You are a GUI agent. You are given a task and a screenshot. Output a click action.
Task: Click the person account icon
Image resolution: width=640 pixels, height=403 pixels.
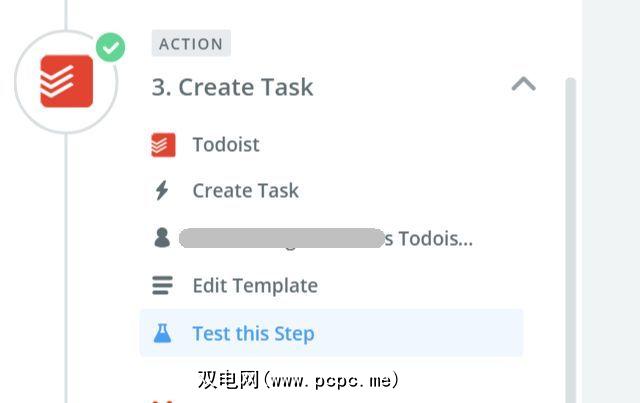162,238
